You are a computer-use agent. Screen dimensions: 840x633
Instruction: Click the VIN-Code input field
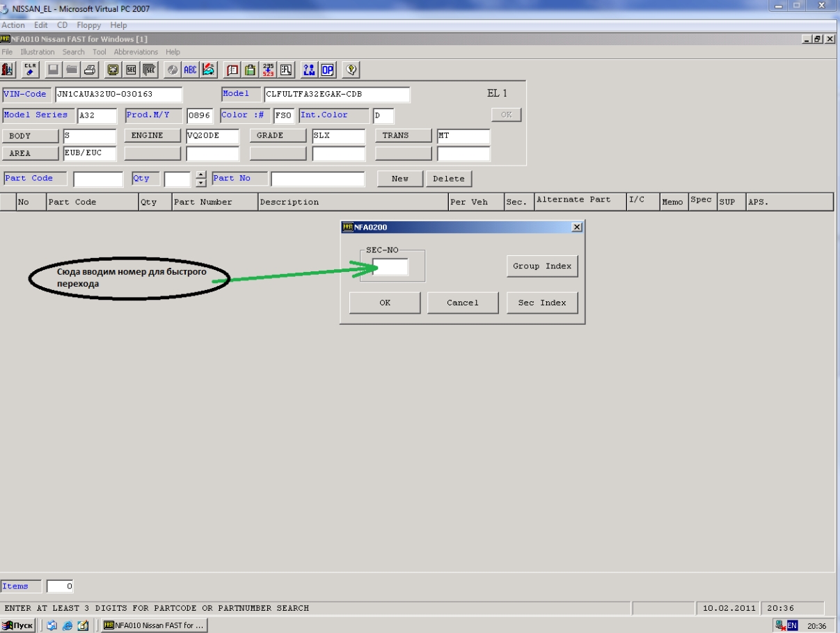[x=118, y=95]
